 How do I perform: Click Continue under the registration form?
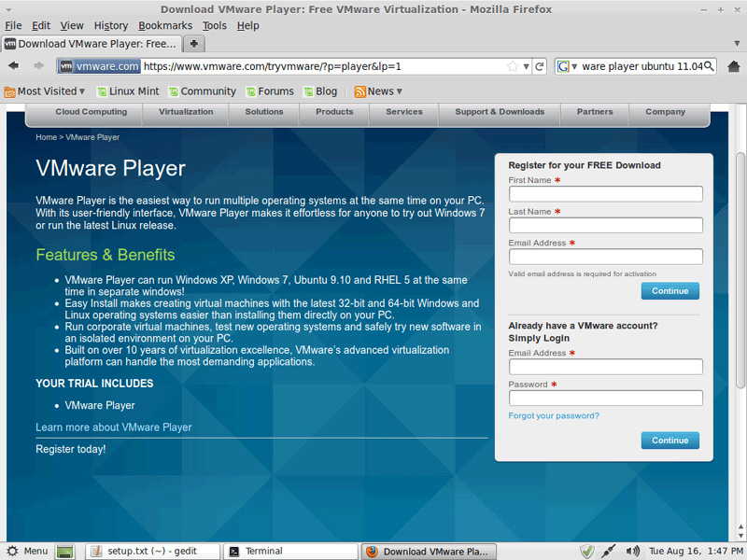[669, 291]
